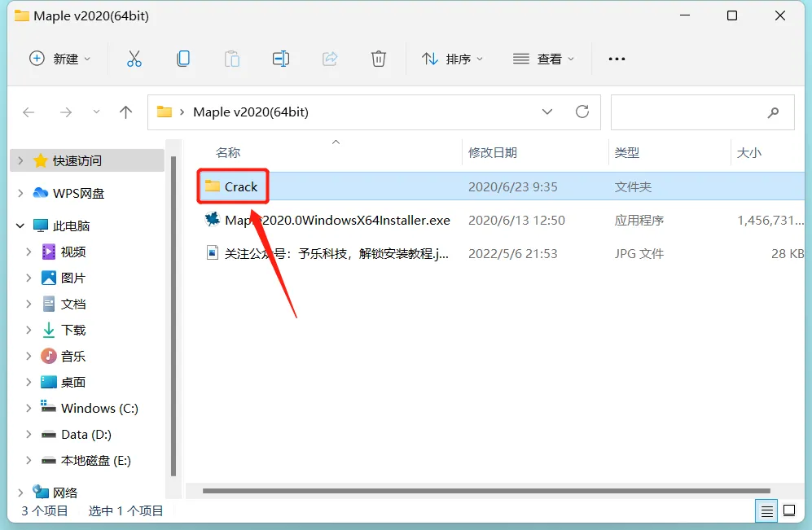The image size is (812, 530).
Task: Open the Crack folder
Action: click(x=241, y=186)
